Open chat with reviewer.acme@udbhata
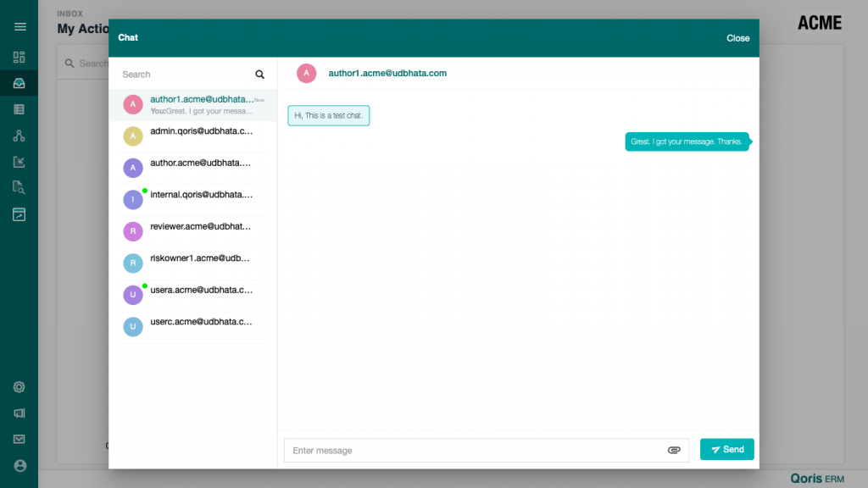 [x=193, y=231]
